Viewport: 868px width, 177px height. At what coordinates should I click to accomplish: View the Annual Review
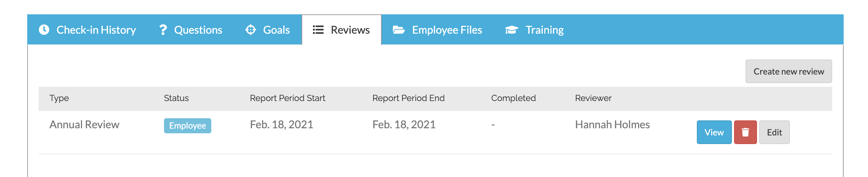(714, 132)
